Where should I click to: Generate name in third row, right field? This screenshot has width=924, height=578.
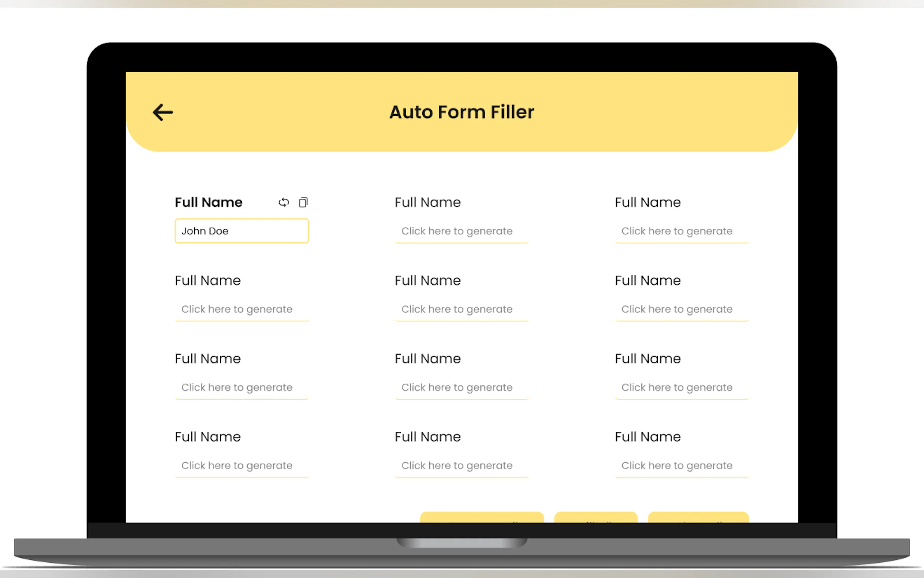pyautogui.click(x=681, y=388)
